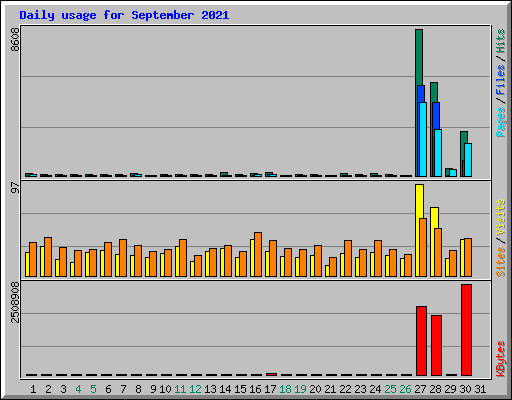Click the green day label 26

tap(405, 389)
